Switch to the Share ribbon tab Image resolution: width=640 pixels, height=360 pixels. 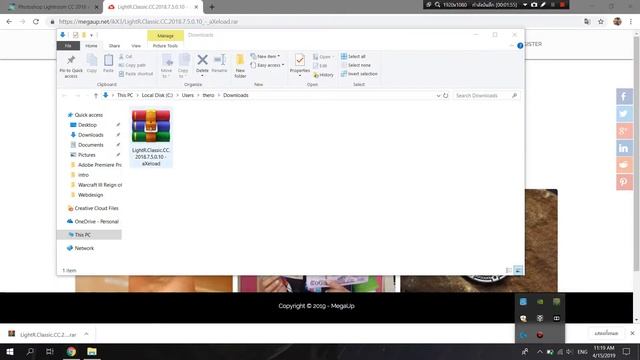point(114,46)
